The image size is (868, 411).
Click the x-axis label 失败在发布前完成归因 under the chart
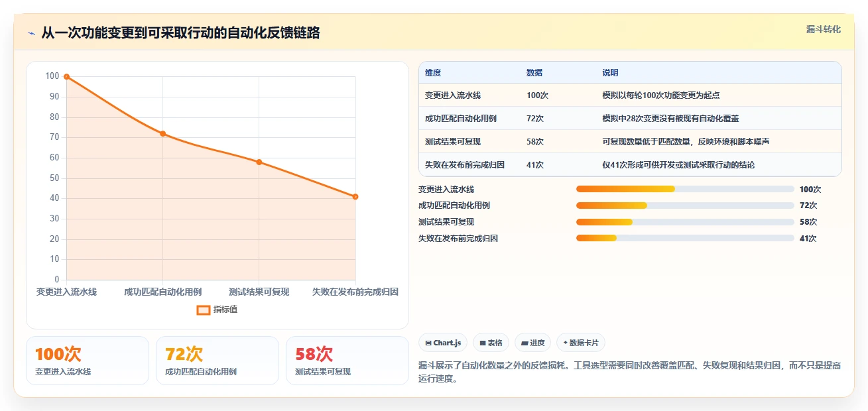click(x=355, y=292)
